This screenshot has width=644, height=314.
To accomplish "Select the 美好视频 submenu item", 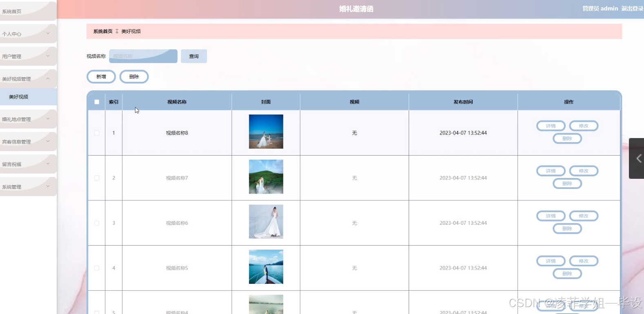I will [x=28, y=97].
